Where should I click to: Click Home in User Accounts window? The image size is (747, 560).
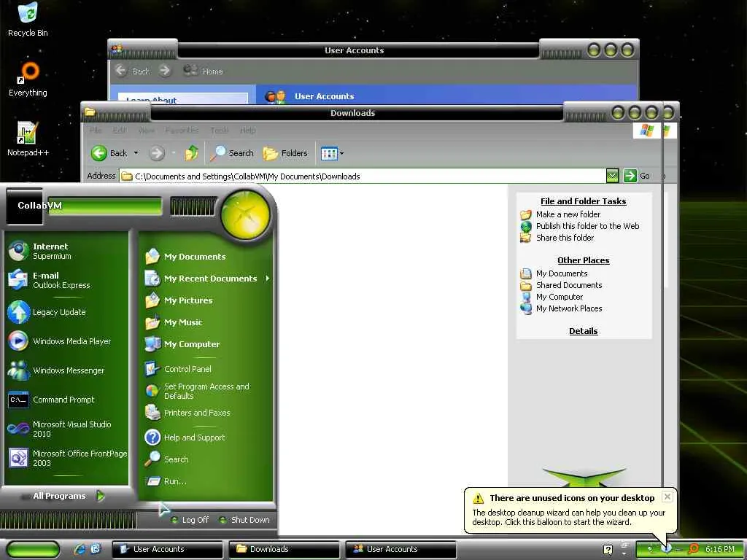[204, 71]
